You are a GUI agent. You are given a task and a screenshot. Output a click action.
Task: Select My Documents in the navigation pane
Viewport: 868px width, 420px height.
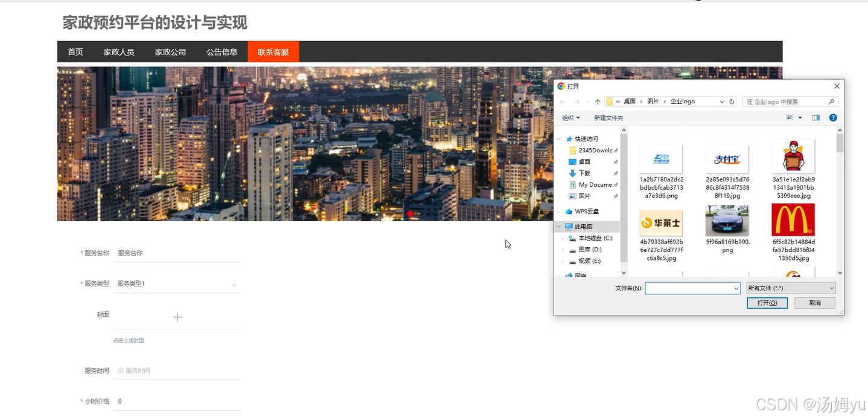pos(595,185)
